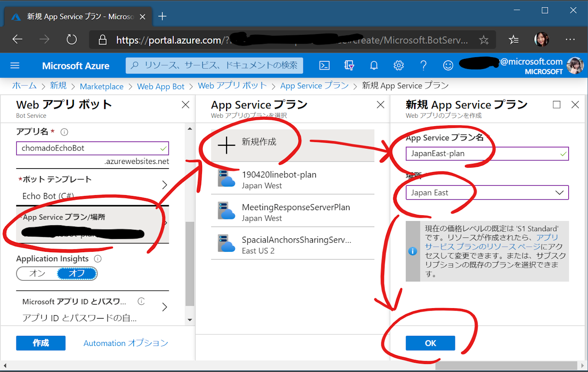This screenshot has height=372, width=588.
Task: Open the feedback smiley icon
Action: [448, 65]
